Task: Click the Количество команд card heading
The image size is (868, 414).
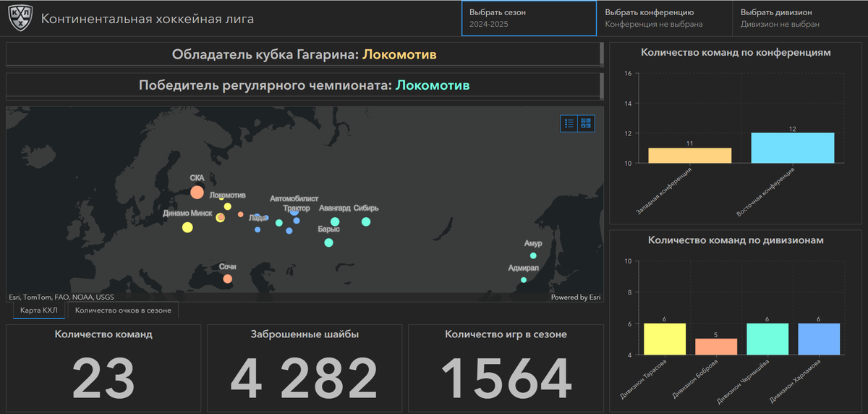Action: (103, 334)
